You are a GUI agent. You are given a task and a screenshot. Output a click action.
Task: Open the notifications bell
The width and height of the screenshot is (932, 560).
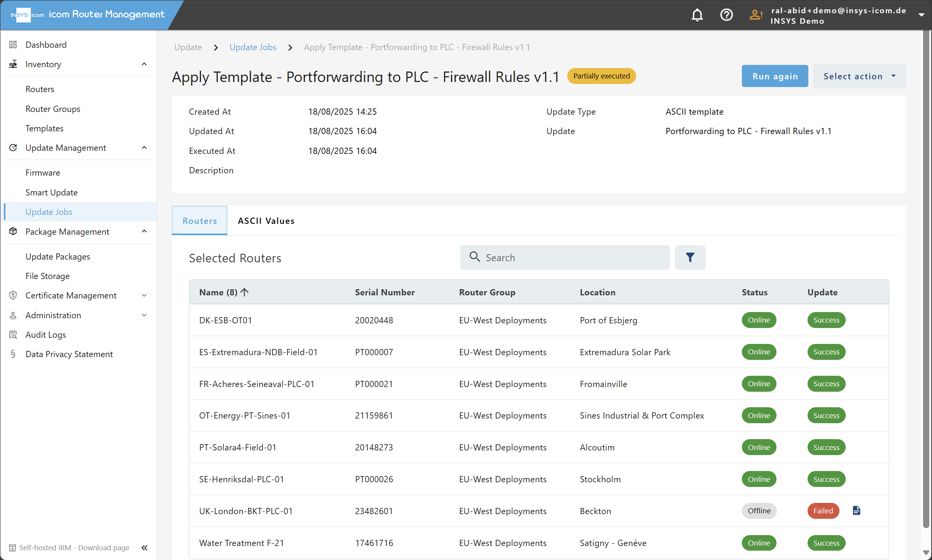[x=697, y=15]
